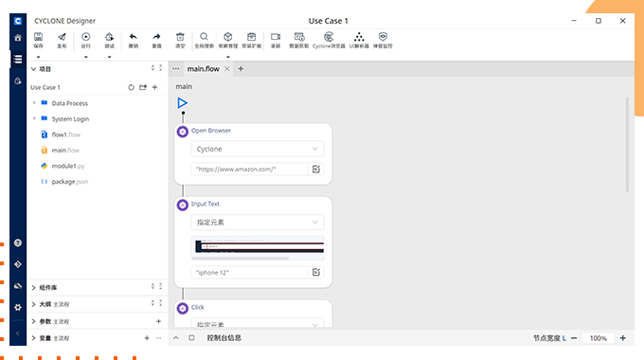The image size is (644, 360).
Task: Add a new tab with plus button
Action: click(241, 69)
